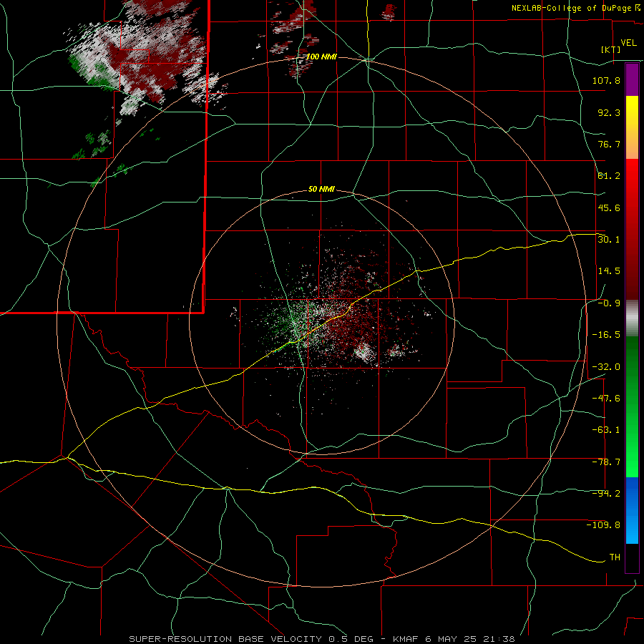This screenshot has height=644, width=644.
Task: Click the -94.2 legend value
Action: pyautogui.click(x=606, y=494)
